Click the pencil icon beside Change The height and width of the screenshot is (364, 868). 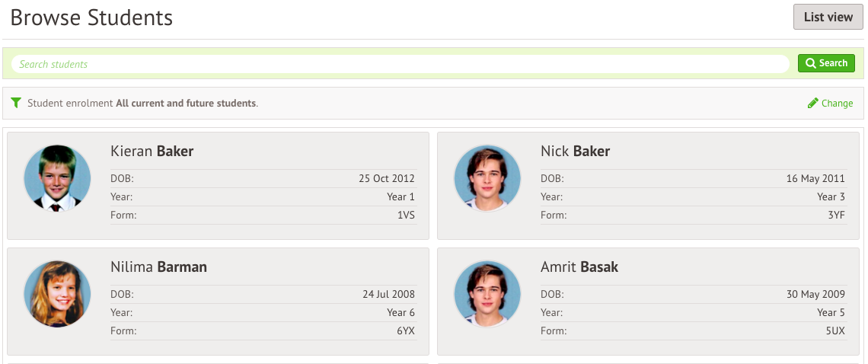(x=813, y=103)
